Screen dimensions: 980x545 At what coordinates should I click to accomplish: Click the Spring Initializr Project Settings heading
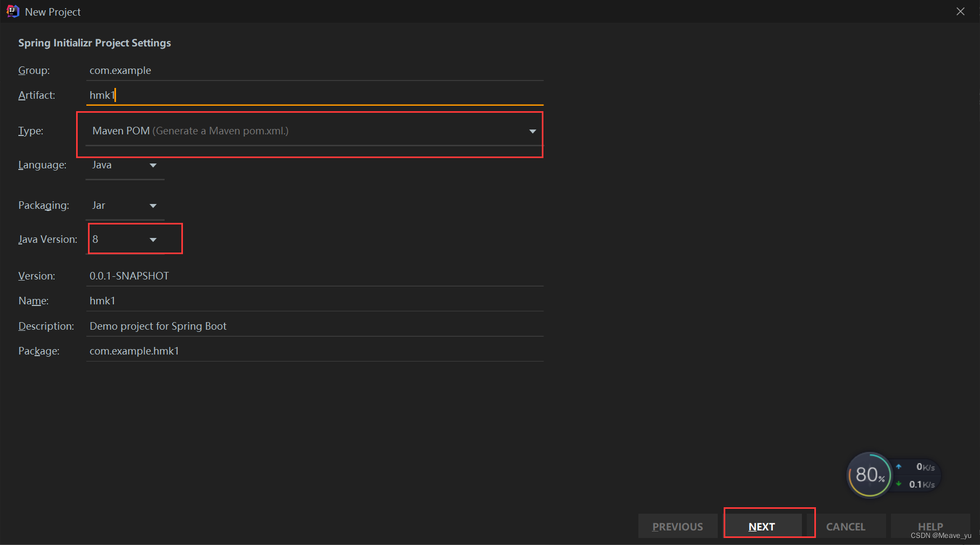point(94,43)
